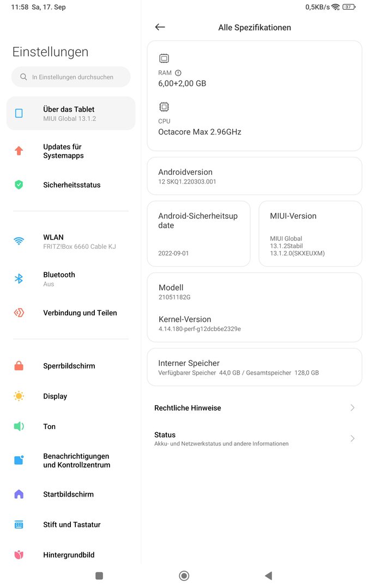Tap the Sperrbildschirm lock icon
Viewport: 368px width, 588px height.
[19, 366]
